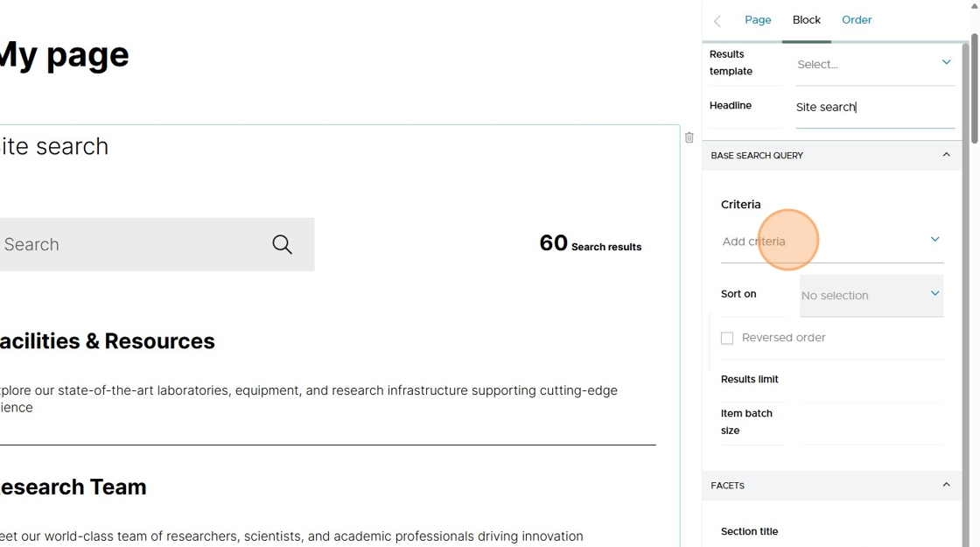Collapse the Facets section
Viewport: 980px width, 547px height.
[946, 485]
